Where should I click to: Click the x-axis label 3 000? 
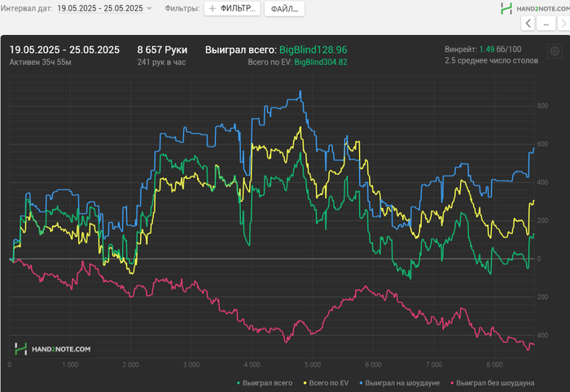pos(191,365)
